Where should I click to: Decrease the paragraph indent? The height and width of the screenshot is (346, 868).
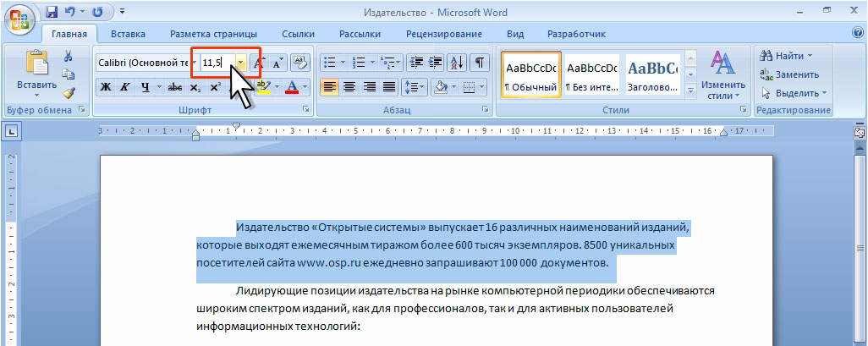pyautogui.click(x=416, y=63)
